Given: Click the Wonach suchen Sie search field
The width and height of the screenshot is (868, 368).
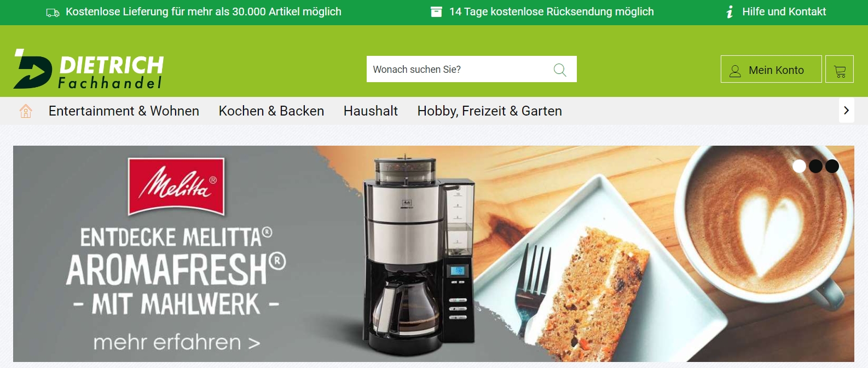Looking at the screenshot, I should coord(460,70).
